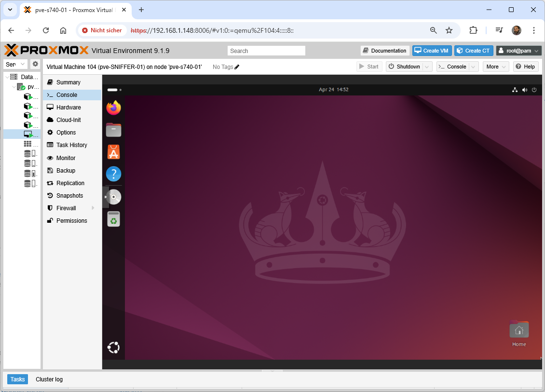
Task: Open the More actions dropdown
Action: click(495, 67)
